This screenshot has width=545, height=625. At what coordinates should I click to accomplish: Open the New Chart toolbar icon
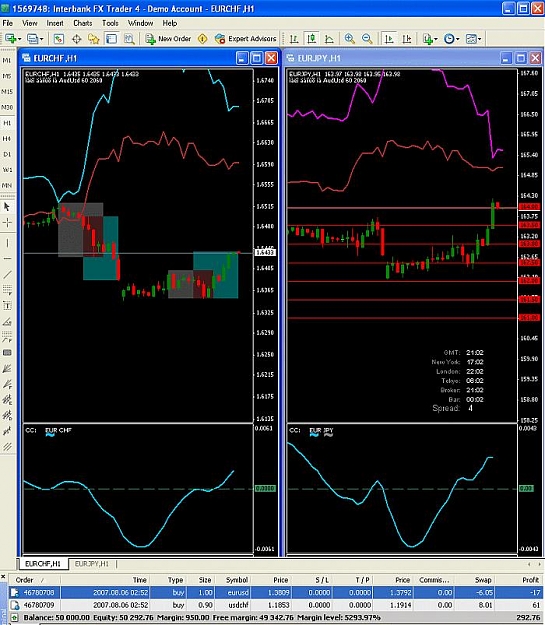(10, 39)
